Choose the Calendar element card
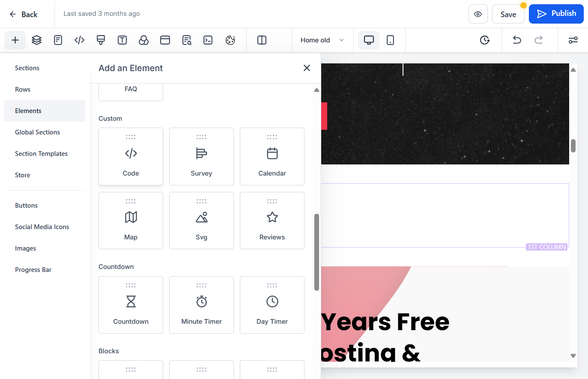This screenshot has width=588, height=379. (x=272, y=156)
